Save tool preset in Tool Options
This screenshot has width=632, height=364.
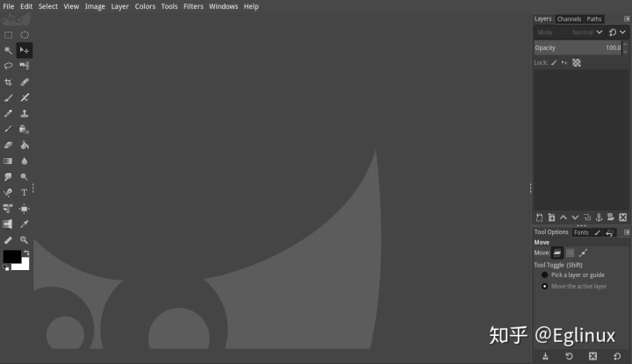point(545,356)
